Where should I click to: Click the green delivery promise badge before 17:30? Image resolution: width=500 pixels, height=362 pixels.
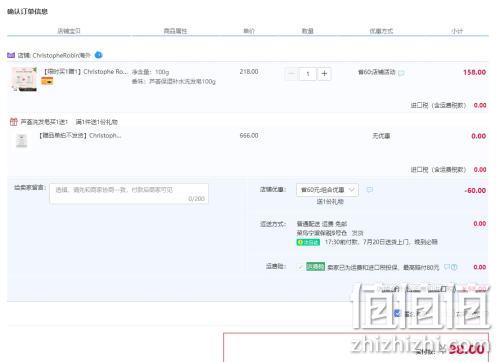(308, 242)
